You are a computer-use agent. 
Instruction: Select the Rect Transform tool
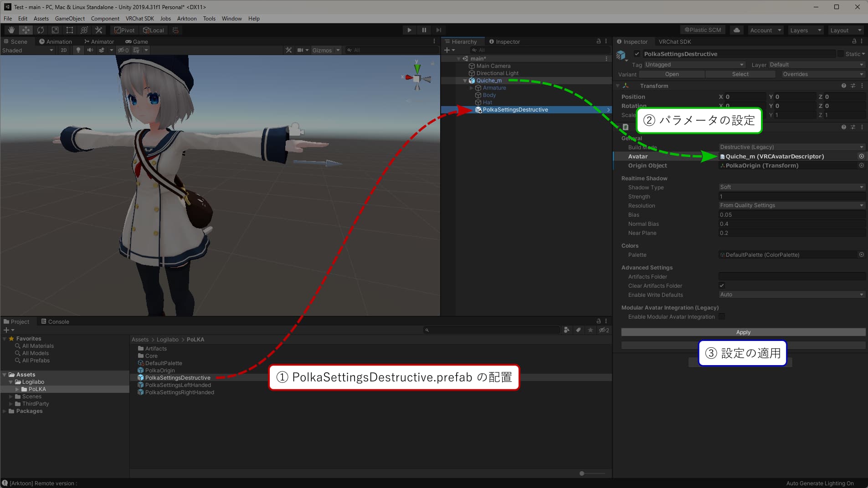pyautogui.click(x=70, y=30)
